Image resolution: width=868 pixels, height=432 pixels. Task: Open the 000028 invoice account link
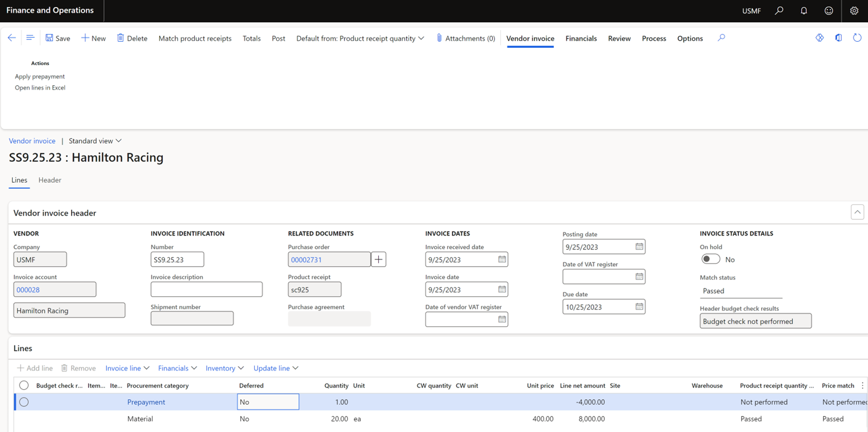28,289
